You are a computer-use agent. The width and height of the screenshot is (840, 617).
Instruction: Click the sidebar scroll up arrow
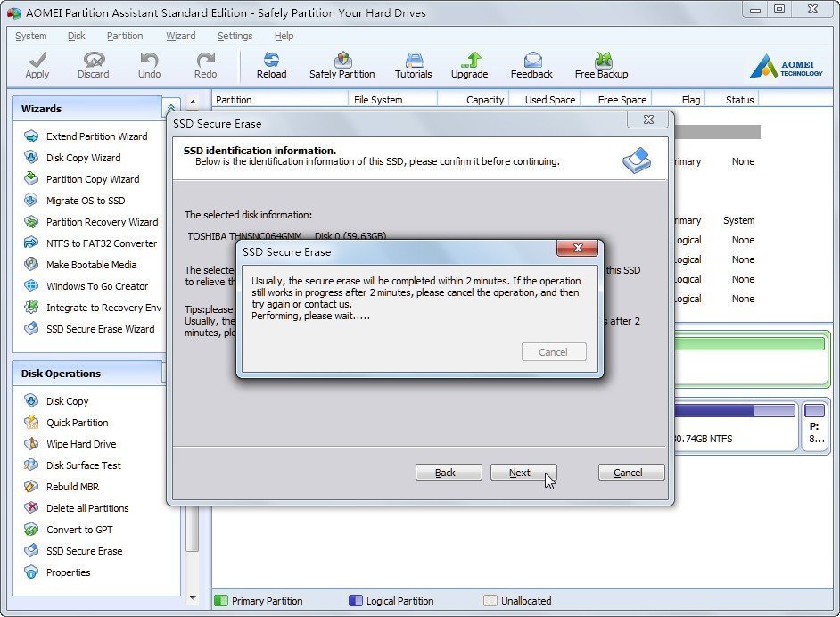click(x=193, y=102)
